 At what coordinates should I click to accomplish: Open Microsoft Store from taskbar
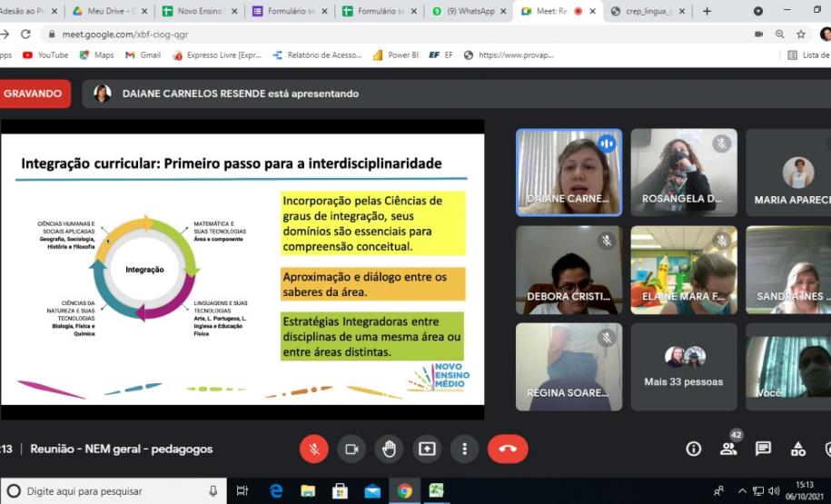pos(340,491)
